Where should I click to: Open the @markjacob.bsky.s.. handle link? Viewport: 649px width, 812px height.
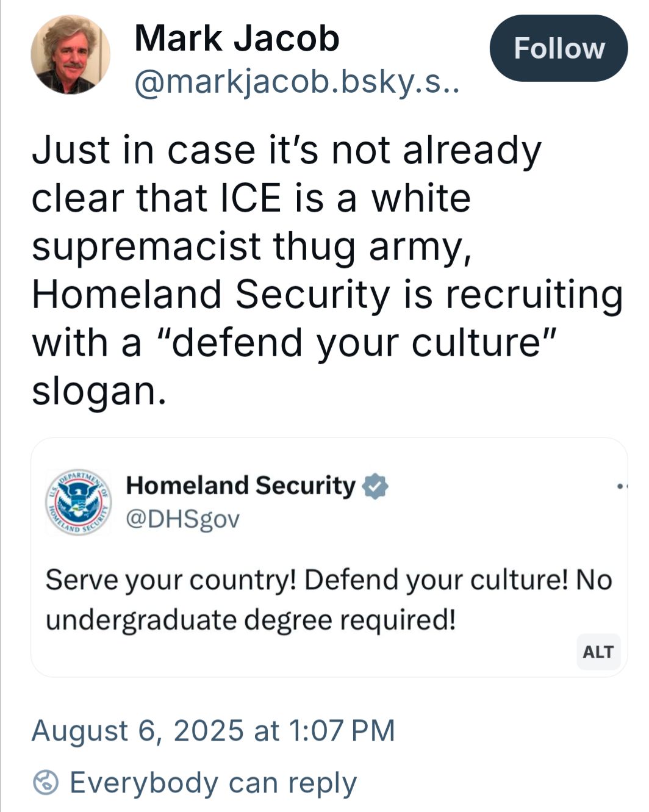(x=296, y=82)
